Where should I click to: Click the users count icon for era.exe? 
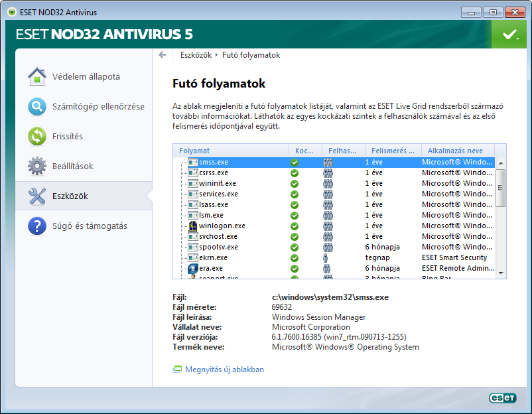327,269
